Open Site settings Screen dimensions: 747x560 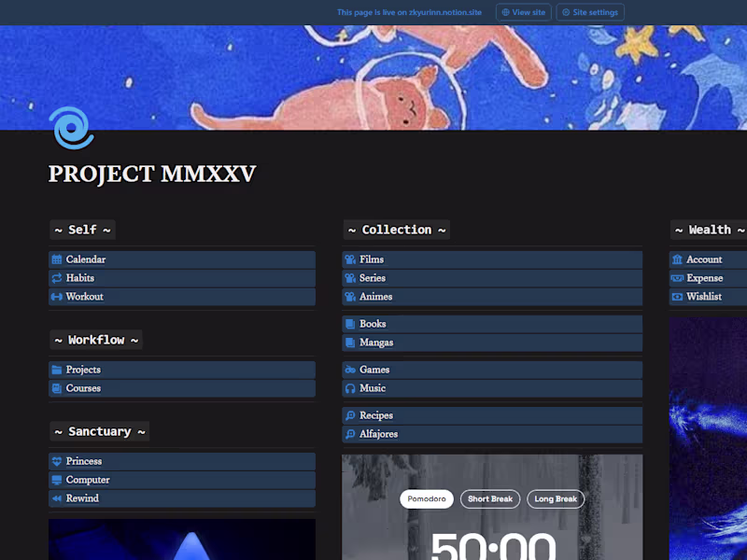pos(590,12)
